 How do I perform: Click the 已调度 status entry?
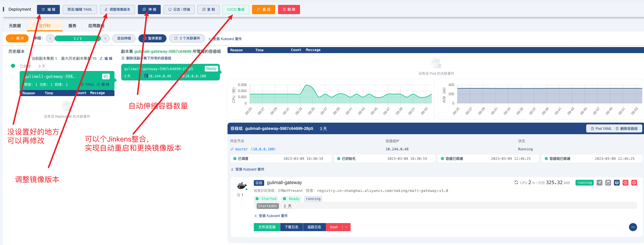(x=281, y=159)
